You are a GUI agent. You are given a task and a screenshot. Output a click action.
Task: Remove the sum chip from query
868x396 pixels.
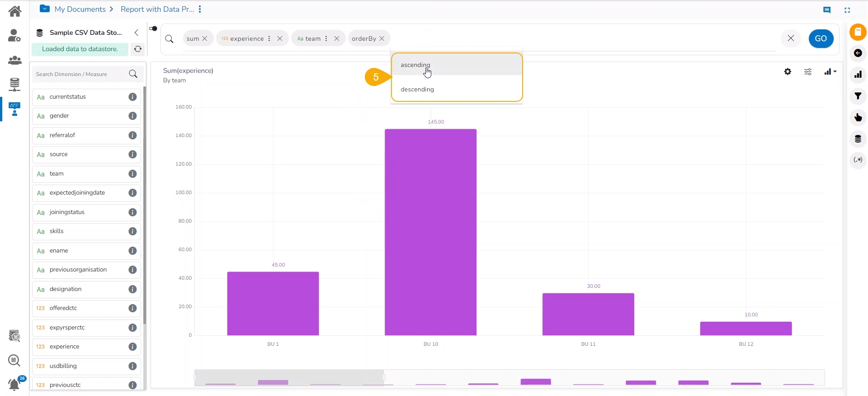205,38
